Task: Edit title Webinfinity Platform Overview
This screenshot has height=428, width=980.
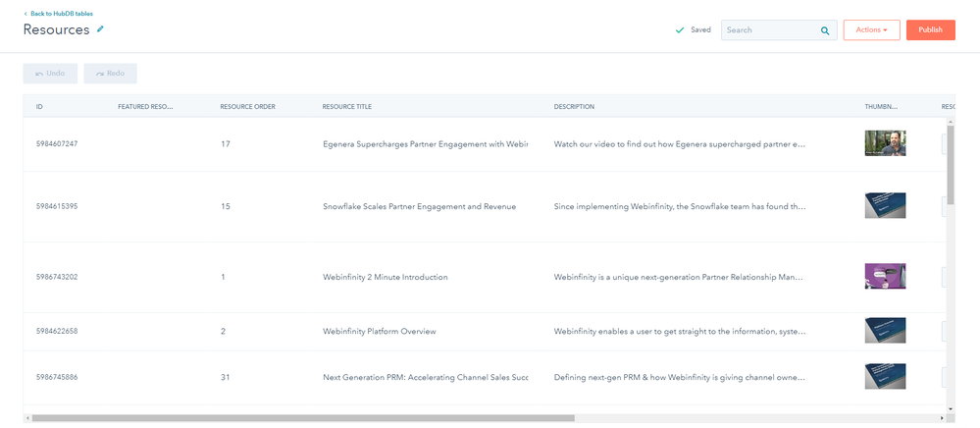Action: [x=380, y=331]
